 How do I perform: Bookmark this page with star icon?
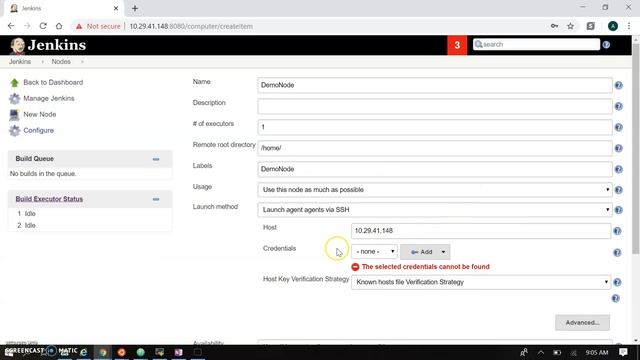tap(571, 26)
